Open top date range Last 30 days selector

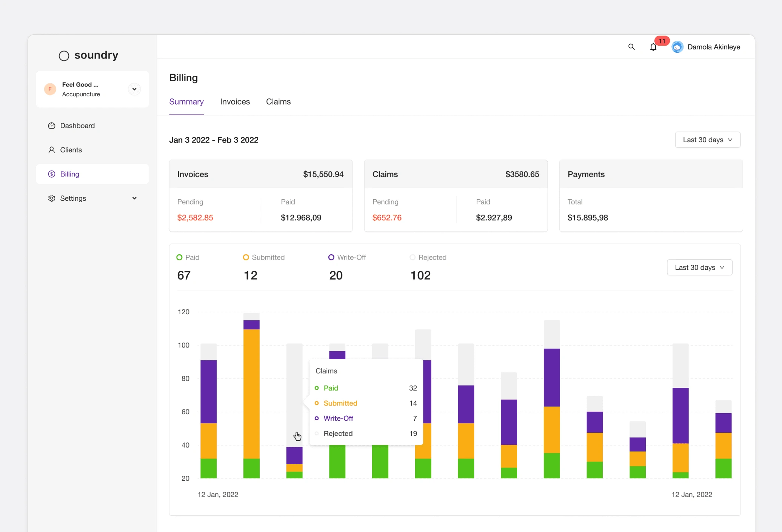click(707, 140)
